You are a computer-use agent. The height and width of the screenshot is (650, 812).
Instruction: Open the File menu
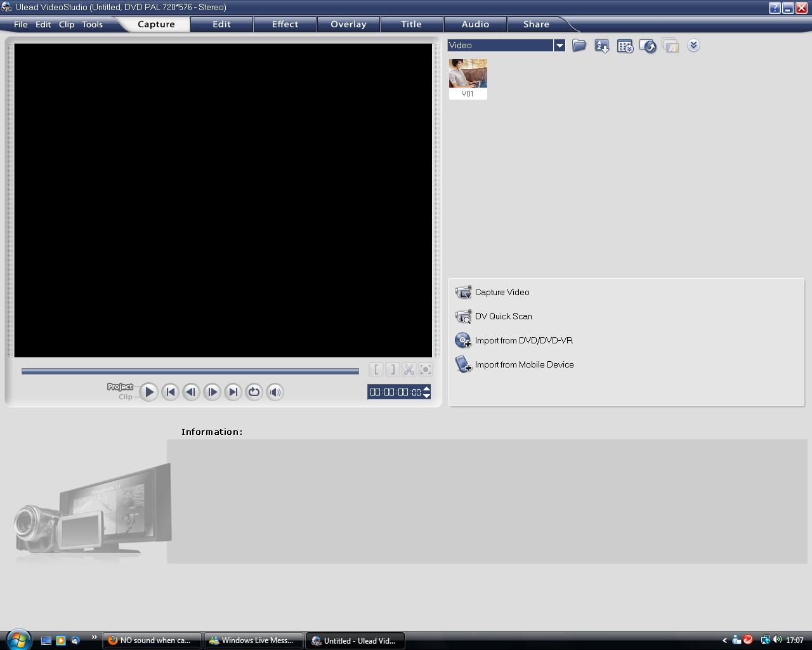click(x=21, y=24)
